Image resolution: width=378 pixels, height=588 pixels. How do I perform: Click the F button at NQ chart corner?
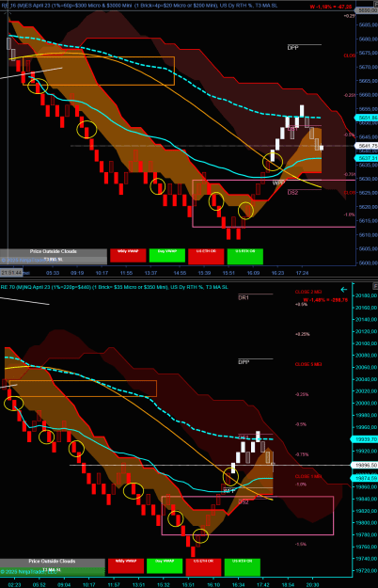tap(375, 286)
